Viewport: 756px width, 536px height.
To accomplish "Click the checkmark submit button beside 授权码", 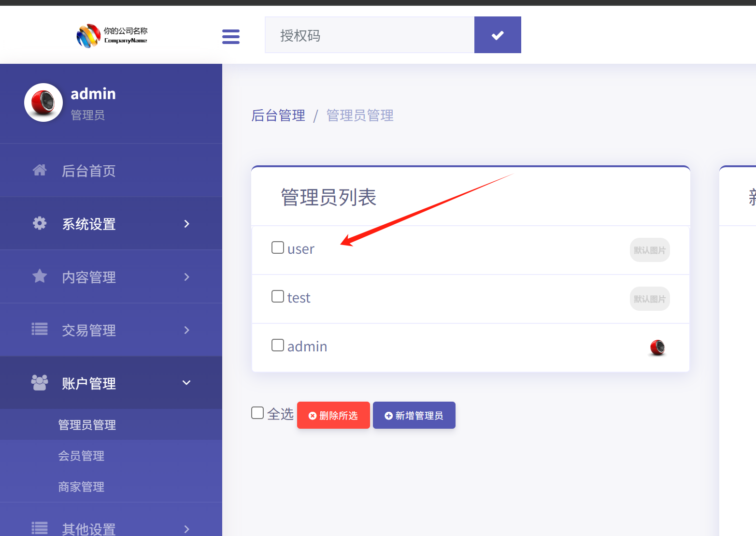I will 497,35.
